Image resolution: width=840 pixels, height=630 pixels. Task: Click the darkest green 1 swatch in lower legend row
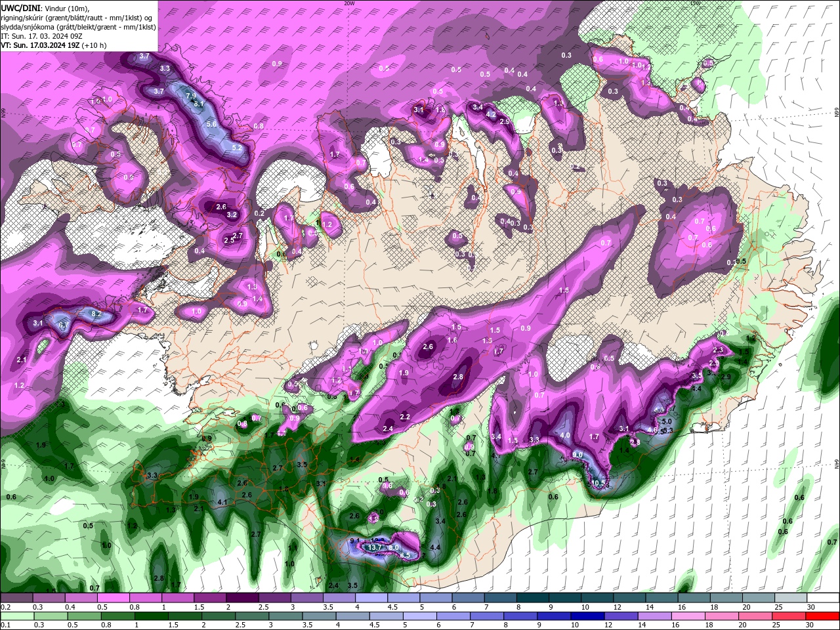coord(151,616)
